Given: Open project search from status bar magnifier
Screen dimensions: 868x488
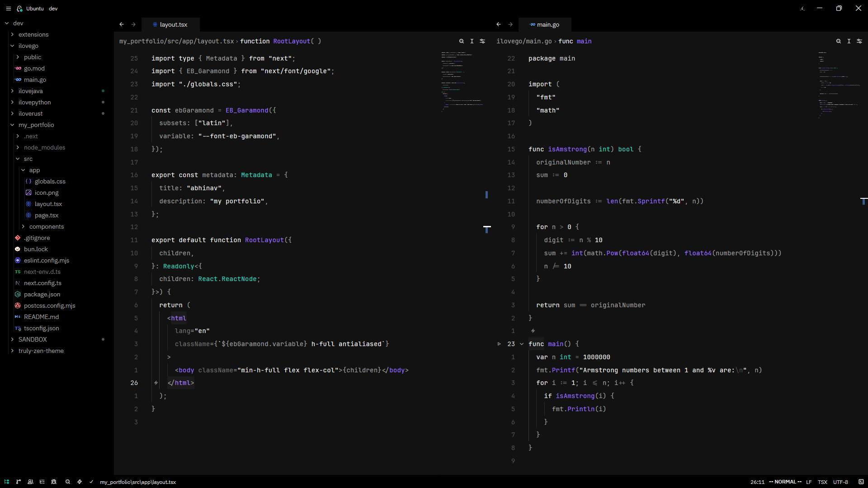Looking at the screenshot, I should pos(68,482).
